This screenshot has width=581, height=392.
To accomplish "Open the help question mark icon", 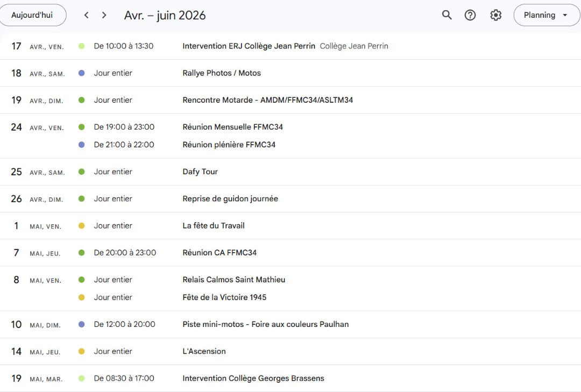I will [x=470, y=15].
